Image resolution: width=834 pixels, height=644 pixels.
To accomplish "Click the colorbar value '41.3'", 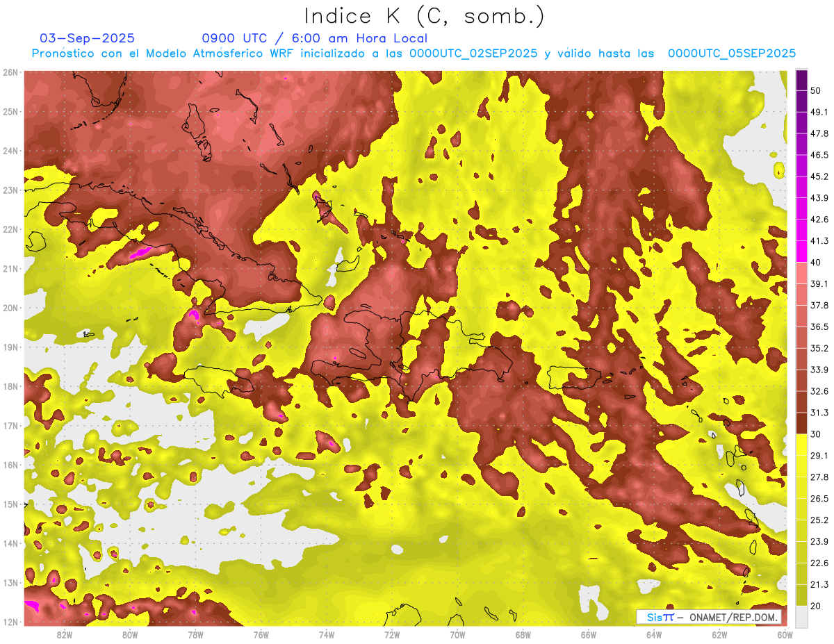I will pyautogui.click(x=819, y=241).
